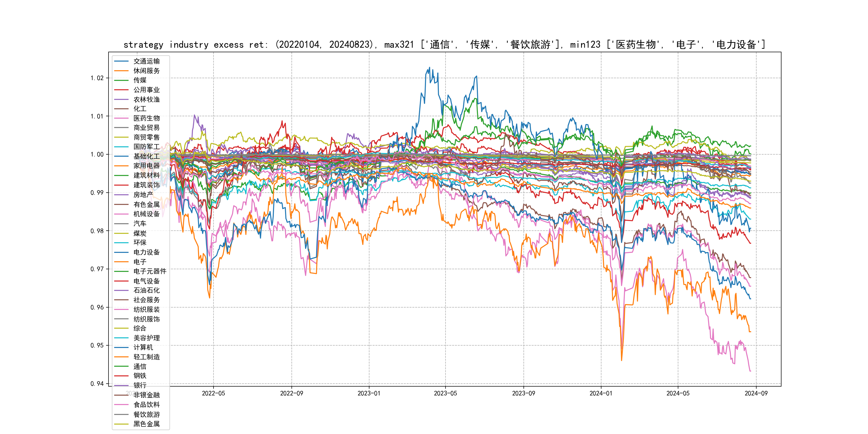Select the red 钢铁 legend line swatch
Viewport: 868px width, 434px height.
pyautogui.click(x=121, y=376)
